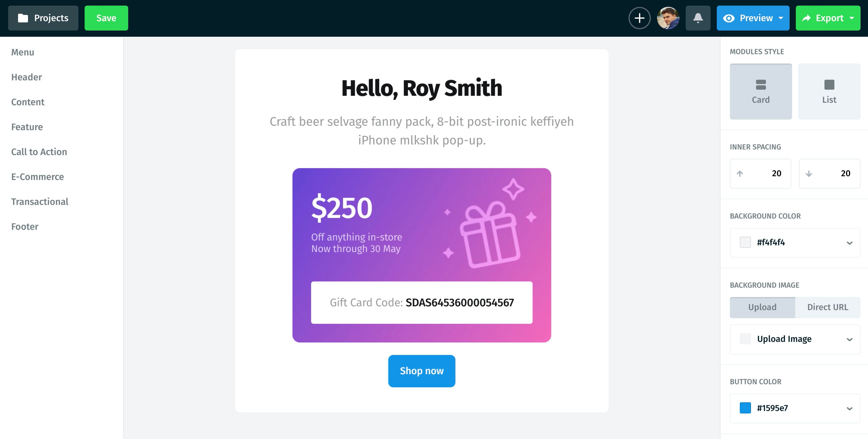This screenshot has width=868, height=439.
Task: Expand the button color picker dropdown
Action: [x=849, y=407]
